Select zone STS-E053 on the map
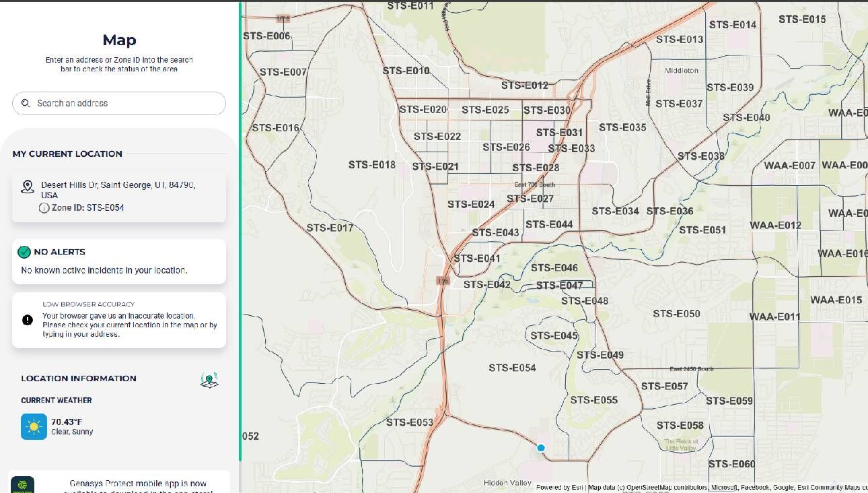The width and height of the screenshot is (868, 493). [x=410, y=423]
